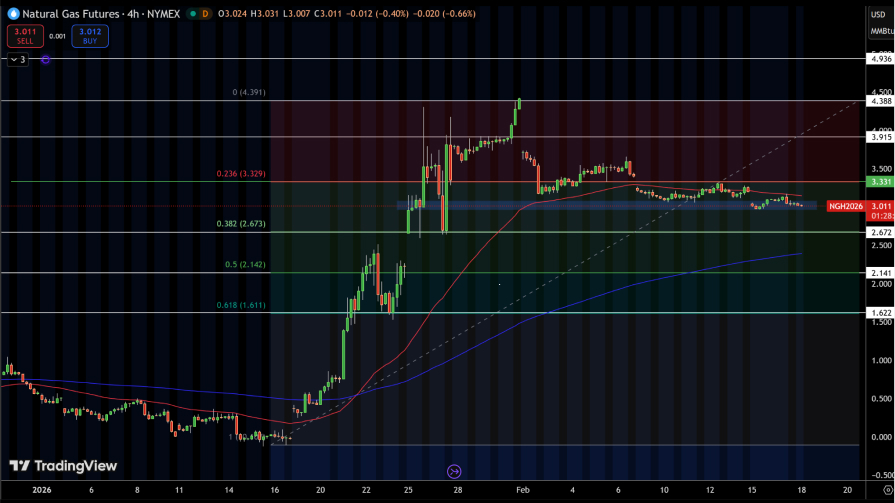The height and width of the screenshot is (503, 895).
Task: Click the 3.012 BUY button
Action: 89,36
